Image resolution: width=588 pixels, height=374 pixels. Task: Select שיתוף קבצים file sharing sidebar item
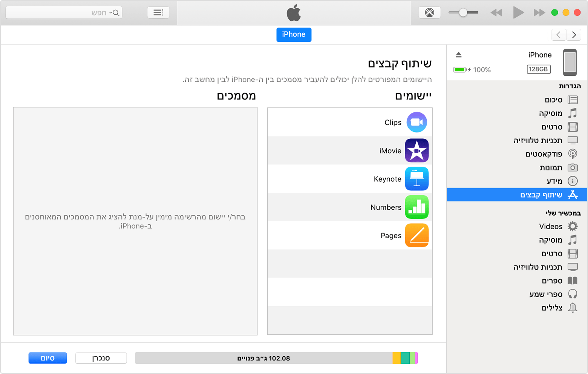coord(517,195)
